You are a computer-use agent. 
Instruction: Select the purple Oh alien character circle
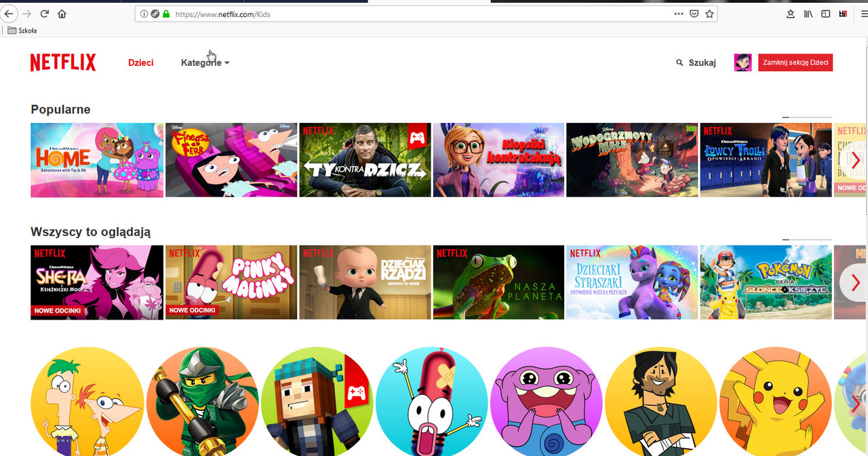pyautogui.click(x=546, y=402)
